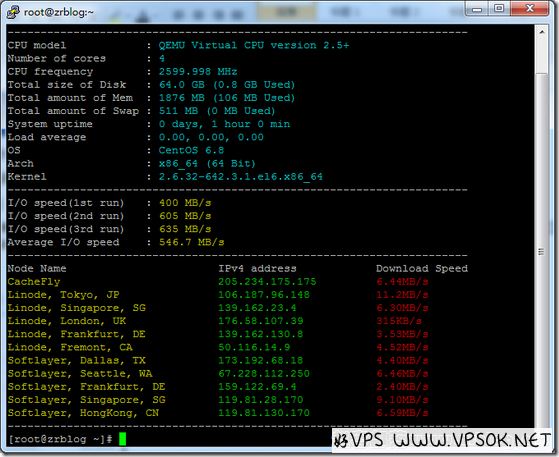Click the green terminal cursor block
This screenshot has width=559, height=457.
click(122, 439)
